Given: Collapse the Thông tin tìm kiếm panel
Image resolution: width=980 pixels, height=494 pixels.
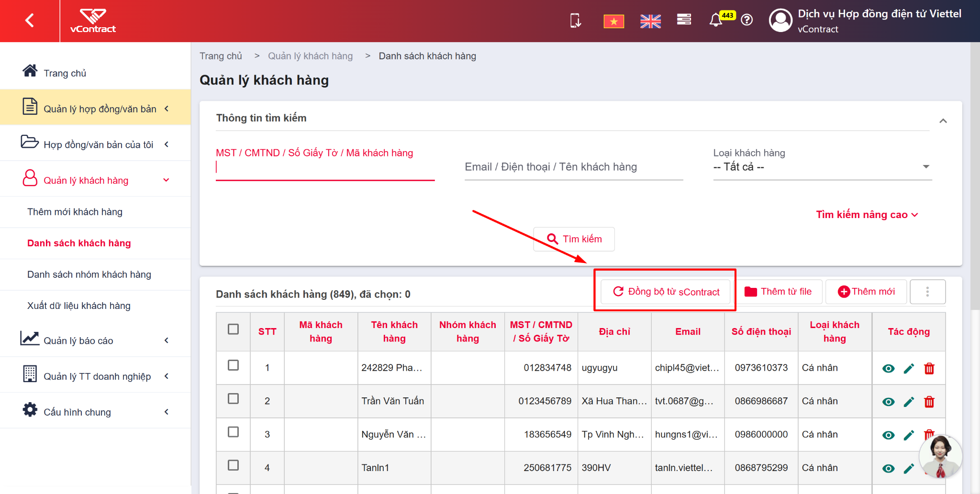Looking at the screenshot, I should (943, 121).
